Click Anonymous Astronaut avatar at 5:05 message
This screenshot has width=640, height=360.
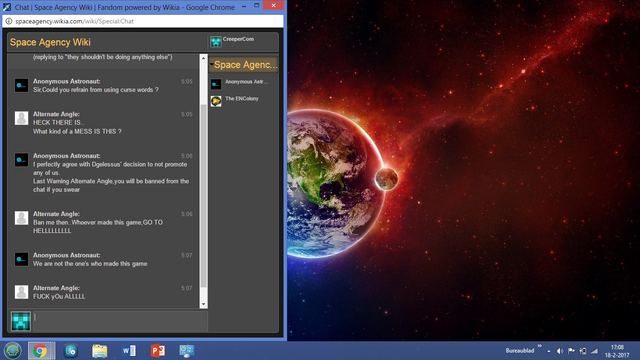[21, 85]
